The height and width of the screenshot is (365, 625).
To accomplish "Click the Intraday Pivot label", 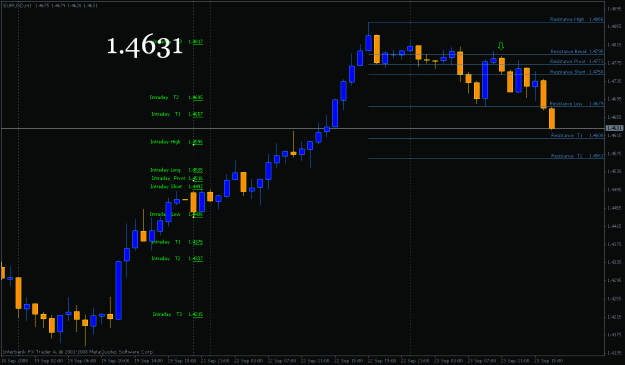I will (x=177, y=179).
